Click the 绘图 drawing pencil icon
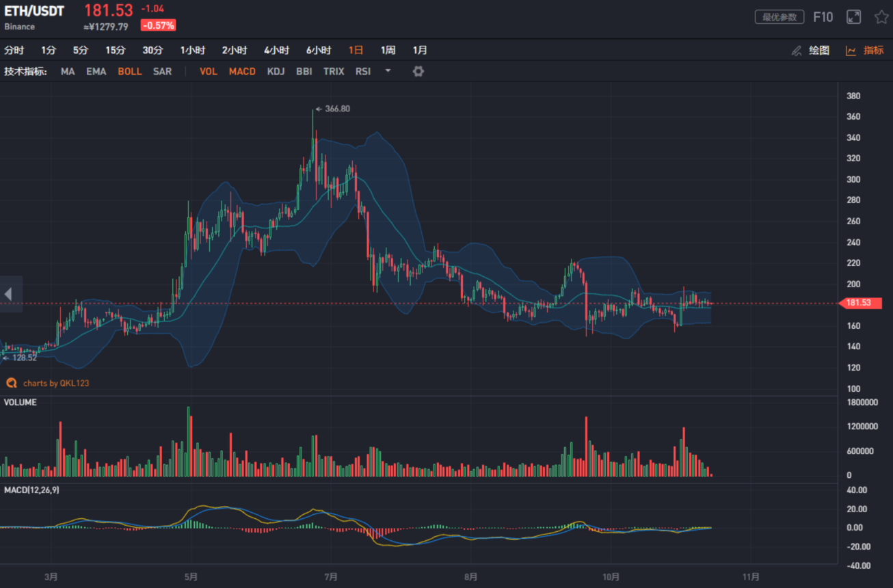The width and height of the screenshot is (893, 588). tap(796, 51)
